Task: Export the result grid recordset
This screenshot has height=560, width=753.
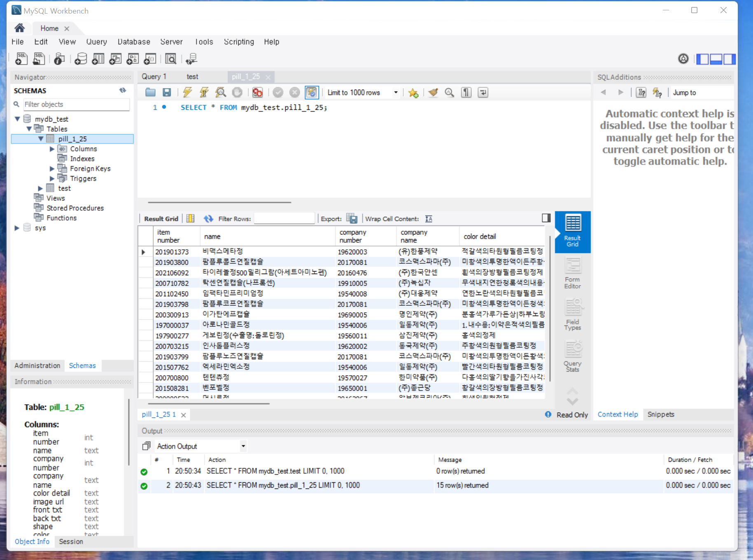Action: [x=352, y=218]
